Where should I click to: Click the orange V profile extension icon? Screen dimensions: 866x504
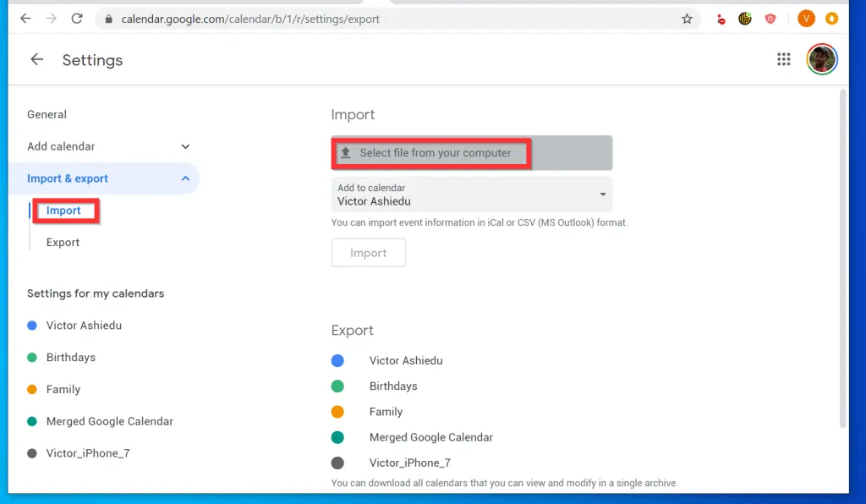point(806,19)
